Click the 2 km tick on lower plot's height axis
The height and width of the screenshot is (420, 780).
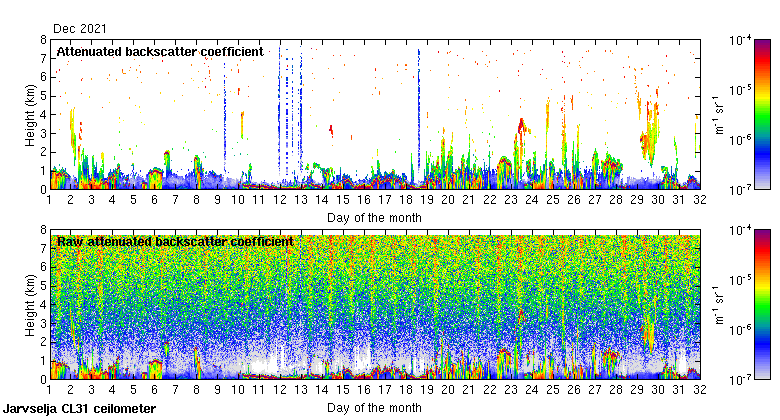(43, 342)
